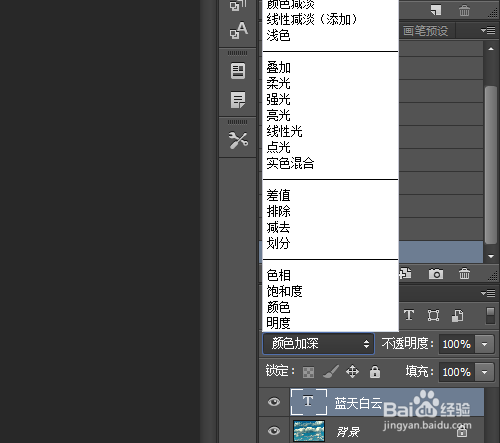The image size is (500, 443).
Task: Open the layers panel flyout menu
Action: 488,293
